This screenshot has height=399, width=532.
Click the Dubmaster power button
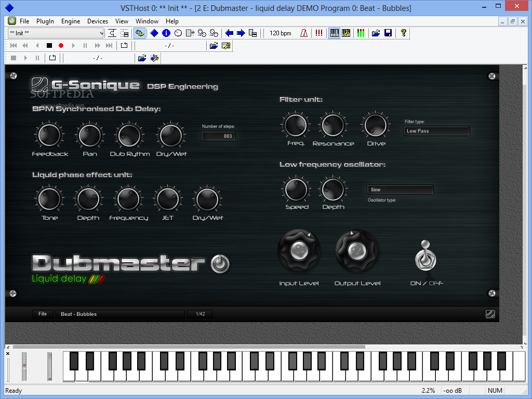(x=220, y=263)
